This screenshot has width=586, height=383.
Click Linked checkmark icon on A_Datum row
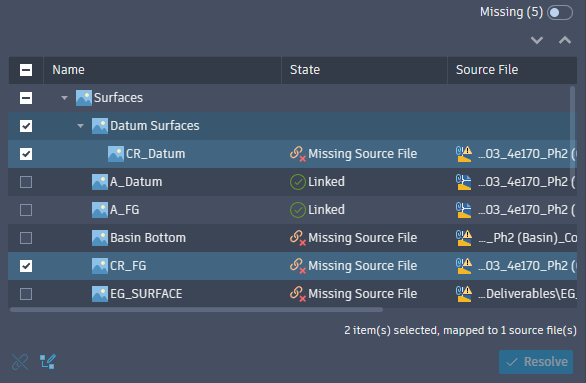pyautogui.click(x=298, y=182)
